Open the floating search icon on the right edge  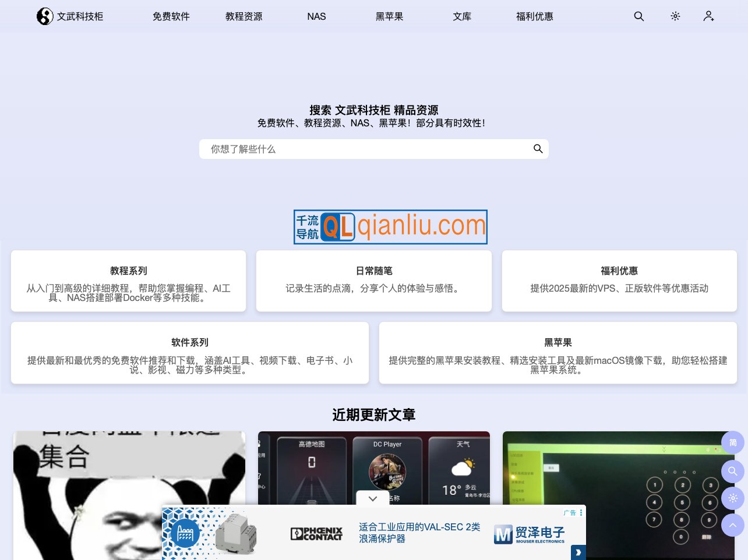[x=733, y=472]
